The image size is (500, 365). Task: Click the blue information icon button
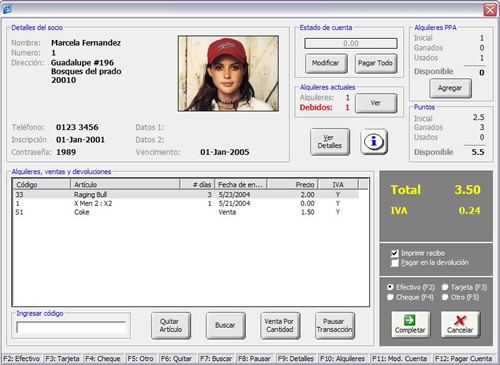click(x=374, y=142)
